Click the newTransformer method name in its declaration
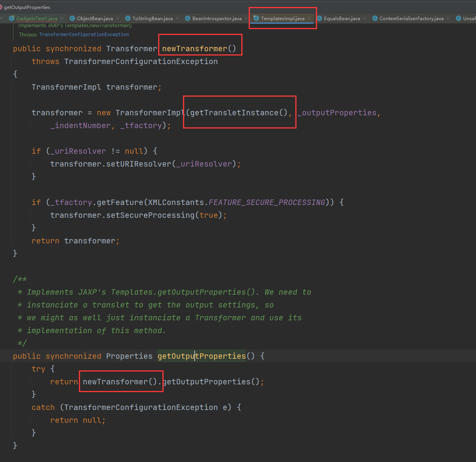This screenshot has height=462, width=476. [x=195, y=49]
